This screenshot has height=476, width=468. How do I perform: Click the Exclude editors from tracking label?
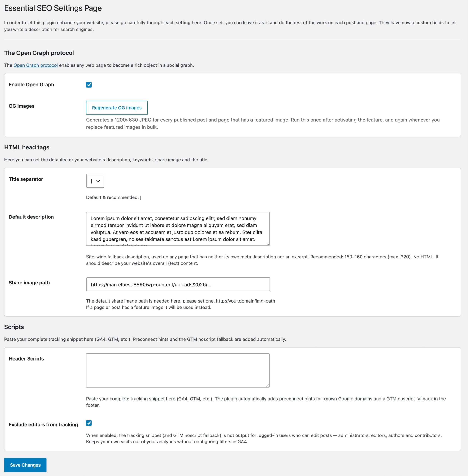43,424
